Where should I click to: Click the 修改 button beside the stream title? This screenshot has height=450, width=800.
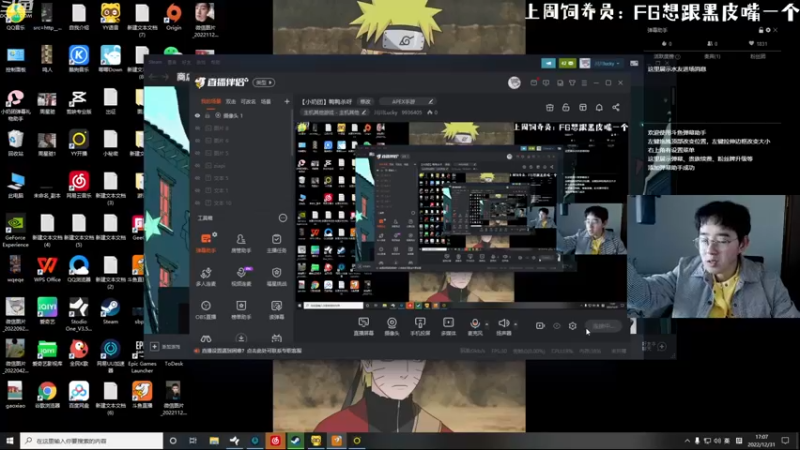click(365, 102)
